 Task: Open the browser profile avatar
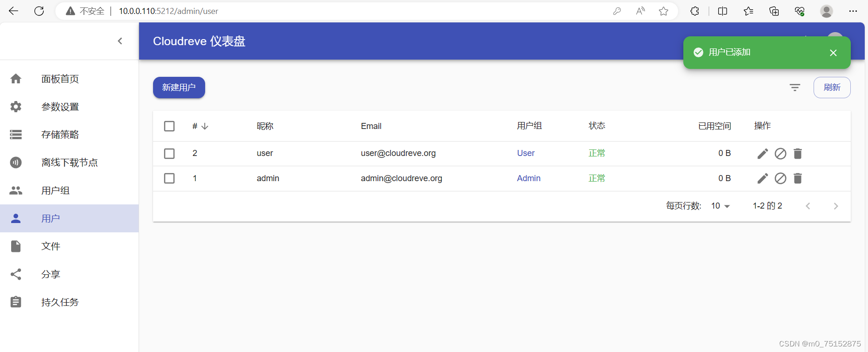click(x=827, y=11)
